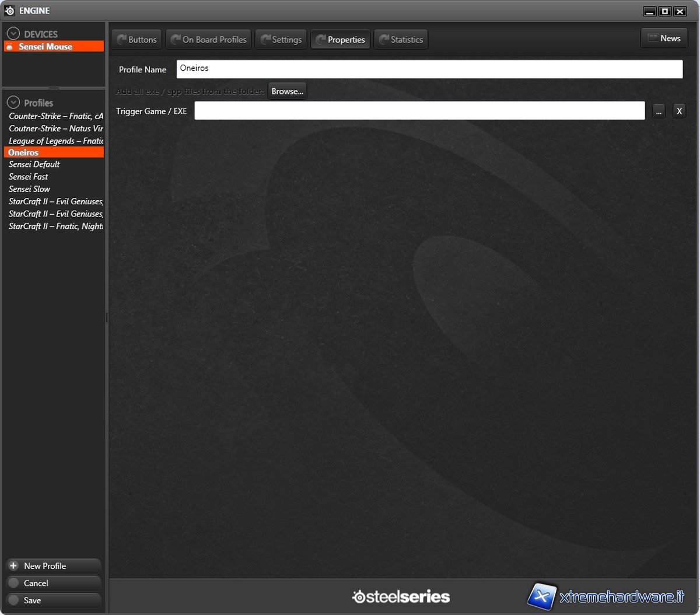
Task: Click the SteelSeries logo in footer
Action: pos(401,596)
